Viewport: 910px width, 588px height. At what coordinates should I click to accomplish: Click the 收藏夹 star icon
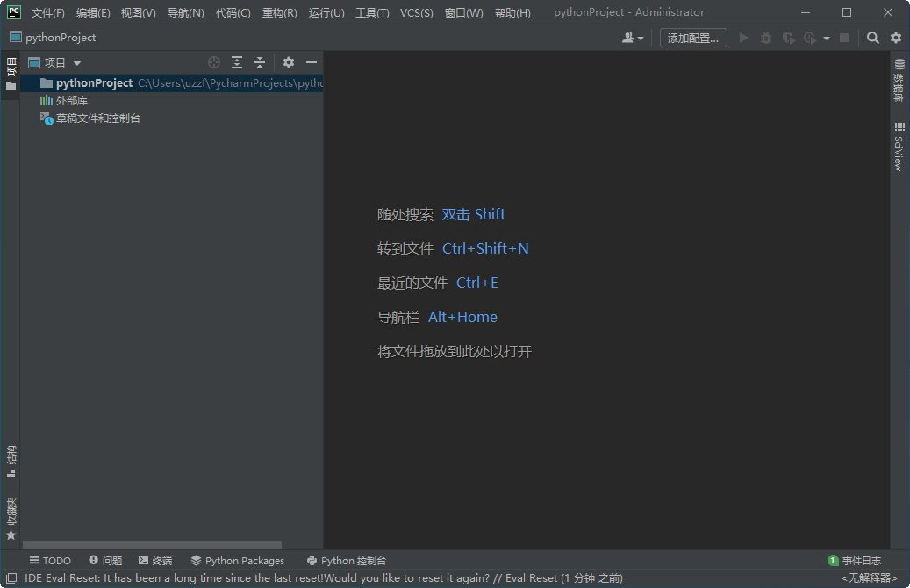coord(11,535)
